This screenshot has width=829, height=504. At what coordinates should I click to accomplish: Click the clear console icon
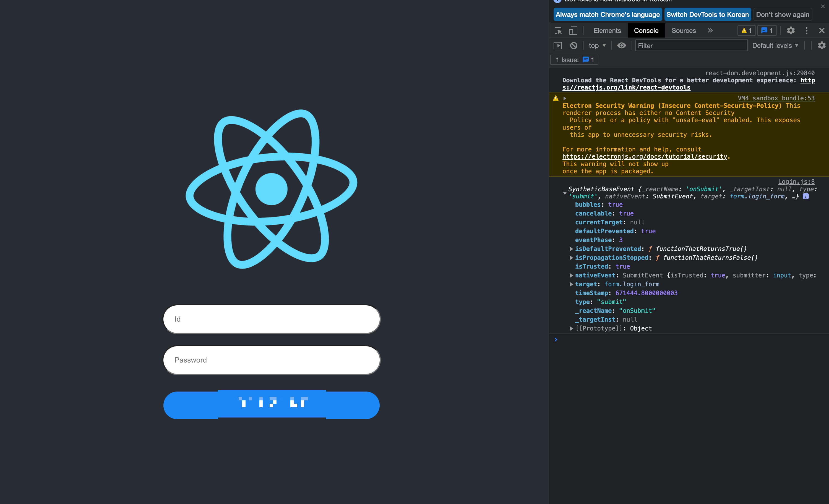coord(574,45)
